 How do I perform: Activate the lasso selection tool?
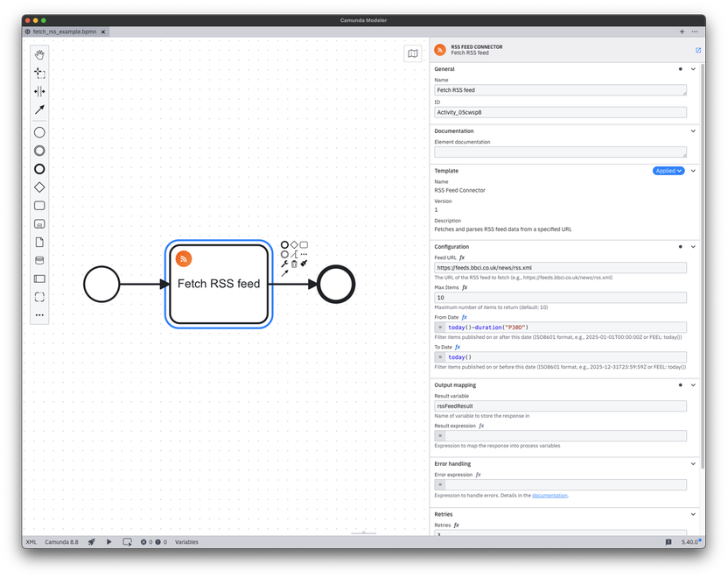(38, 74)
